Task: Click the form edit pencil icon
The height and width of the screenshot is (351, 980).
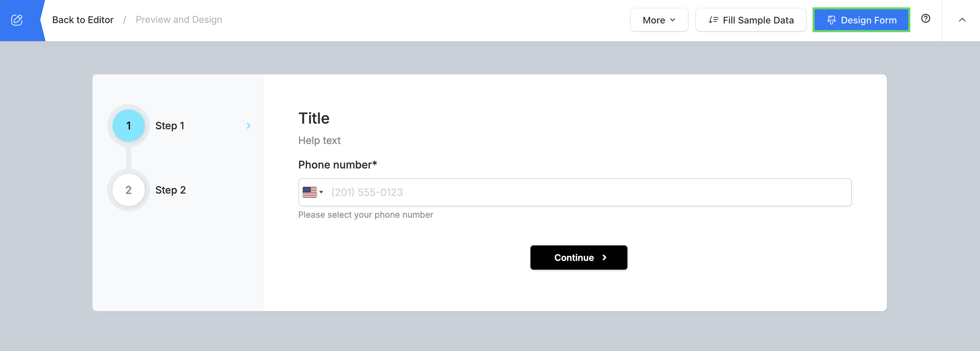Action: point(17,20)
